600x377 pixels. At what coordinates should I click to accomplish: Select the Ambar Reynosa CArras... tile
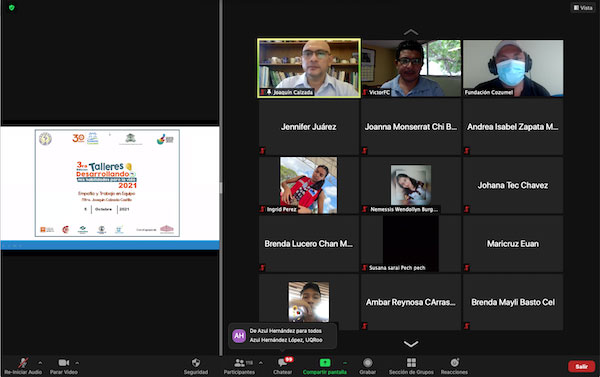coord(411,302)
